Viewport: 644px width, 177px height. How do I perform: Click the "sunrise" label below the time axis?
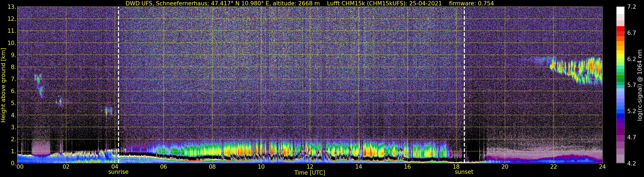pyautogui.click(x=118, y=172)
